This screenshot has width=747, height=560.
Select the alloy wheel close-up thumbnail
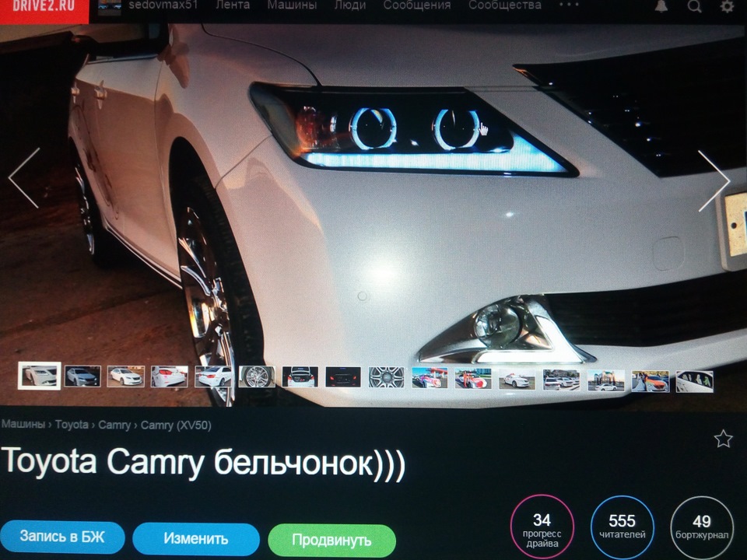(387, 377)
